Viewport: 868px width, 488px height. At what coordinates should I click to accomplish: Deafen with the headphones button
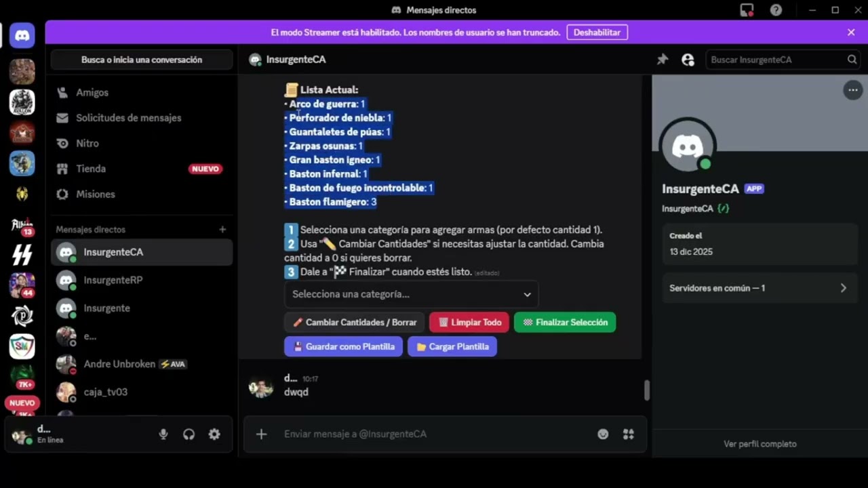coord(189,434)
